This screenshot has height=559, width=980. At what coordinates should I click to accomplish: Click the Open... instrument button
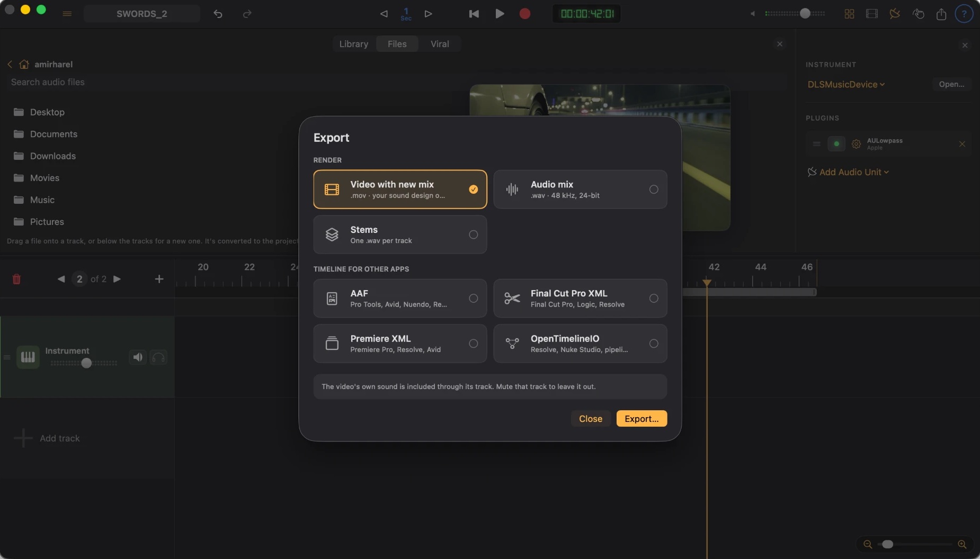point(951,84)
